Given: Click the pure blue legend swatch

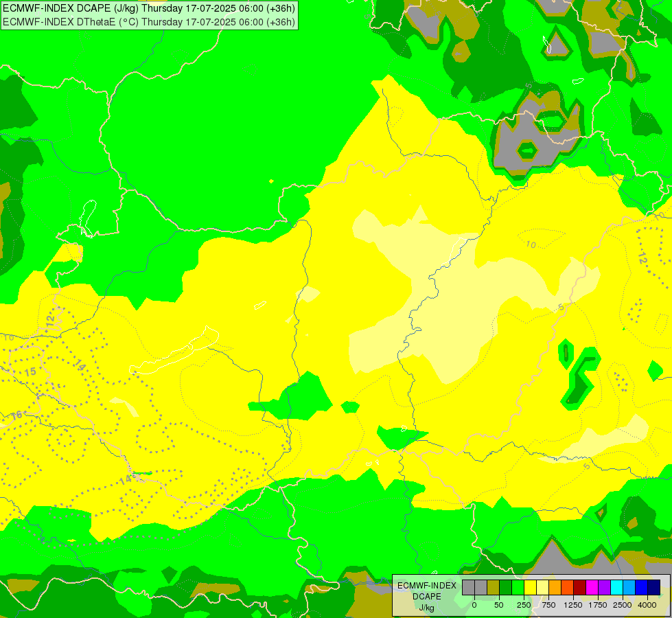Looking at the screenshot, I should [641, 588].
